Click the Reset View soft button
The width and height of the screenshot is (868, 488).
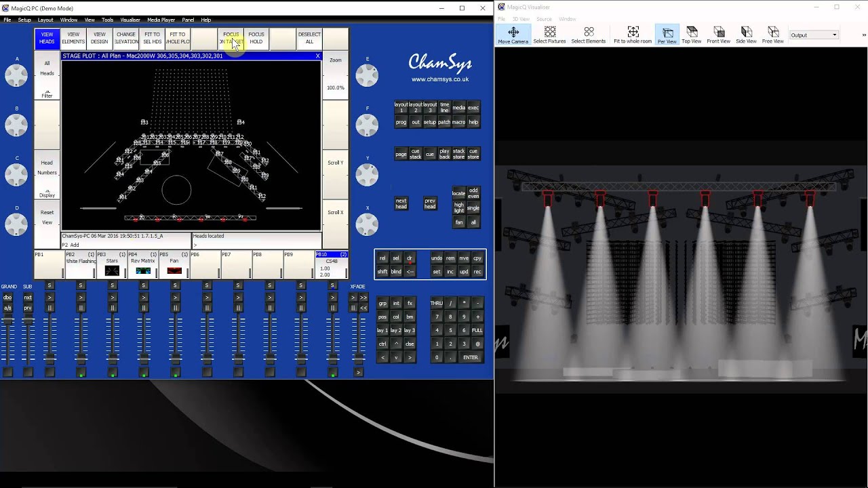point(47,224)
